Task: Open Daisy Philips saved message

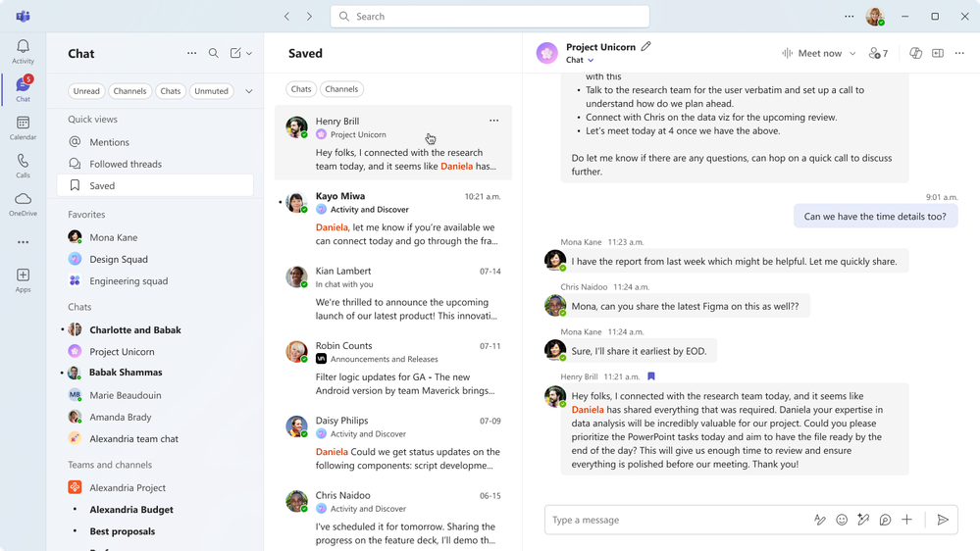Action: [393, 442]
